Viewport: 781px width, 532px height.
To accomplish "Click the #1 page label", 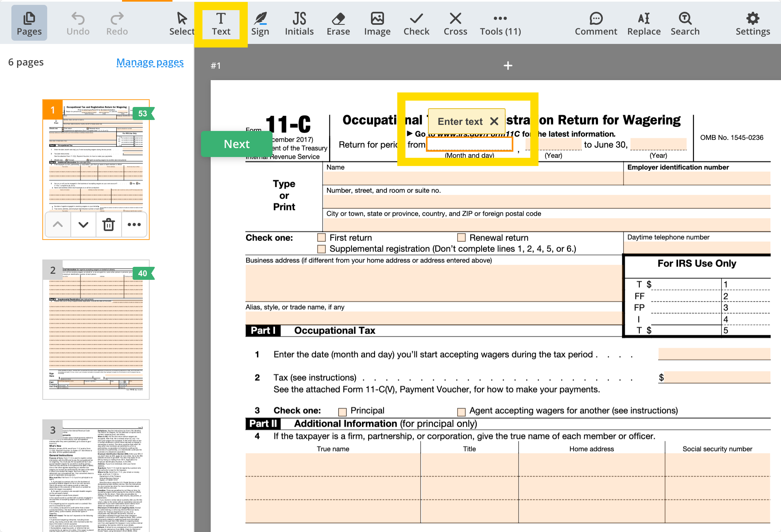I will click(x=216, y=65).
